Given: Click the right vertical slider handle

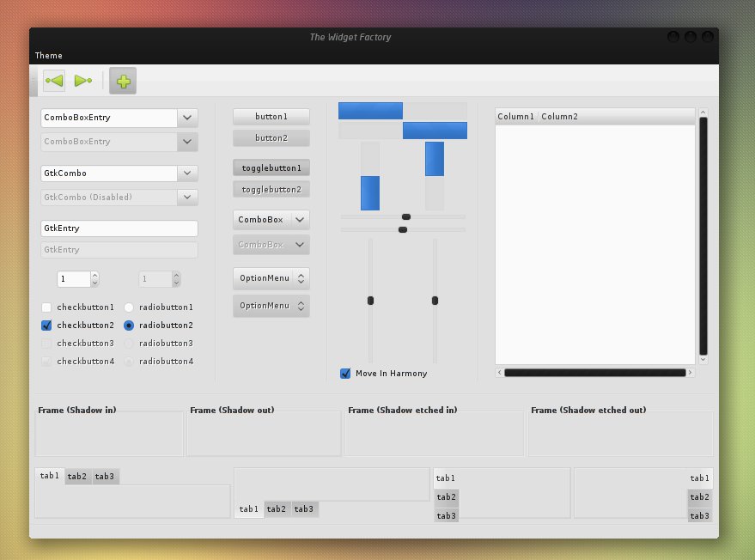Looking at the screenshot, I should click(435, 301).
